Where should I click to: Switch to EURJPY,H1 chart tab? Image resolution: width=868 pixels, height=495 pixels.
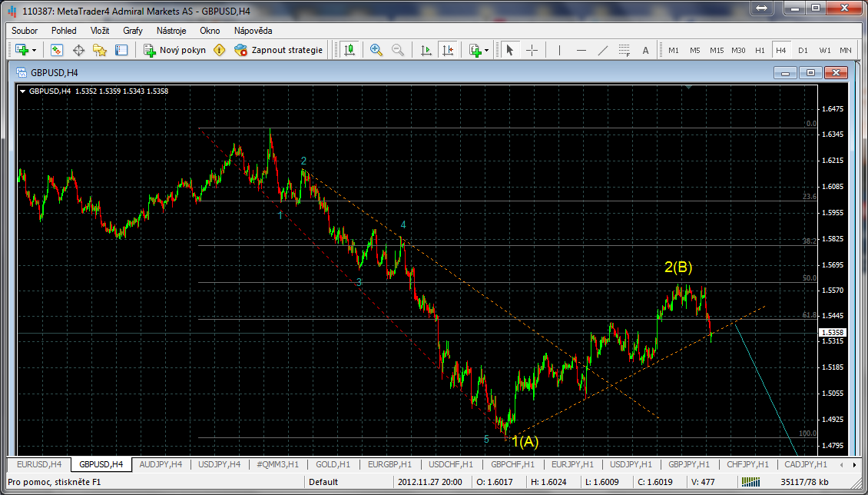coord(574,464)
